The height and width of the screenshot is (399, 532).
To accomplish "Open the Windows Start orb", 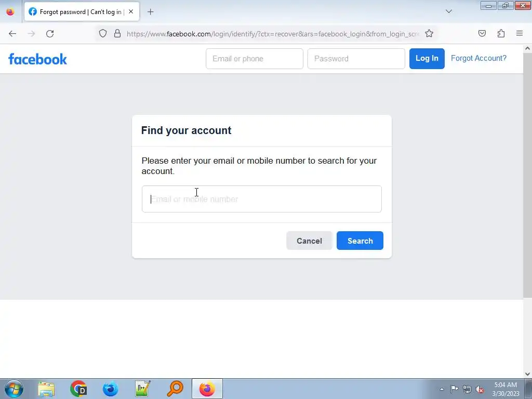I will (14, 389).
